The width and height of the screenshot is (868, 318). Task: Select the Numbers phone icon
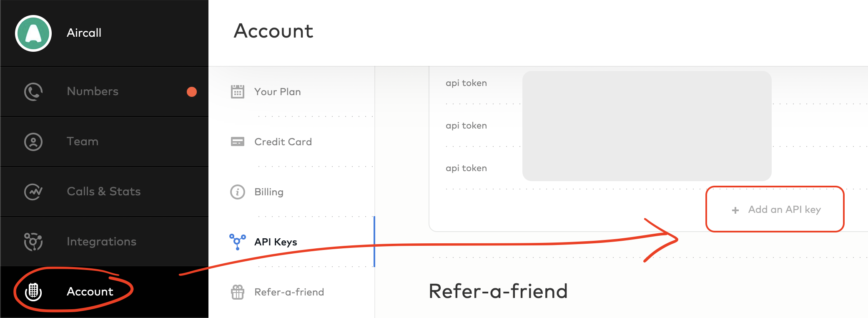tap(33, 91)
